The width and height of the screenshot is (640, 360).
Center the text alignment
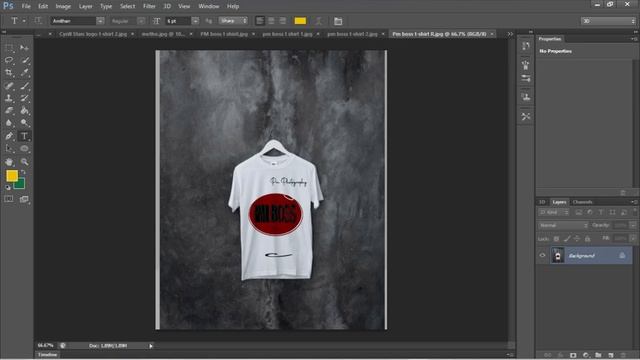point(271,21)
